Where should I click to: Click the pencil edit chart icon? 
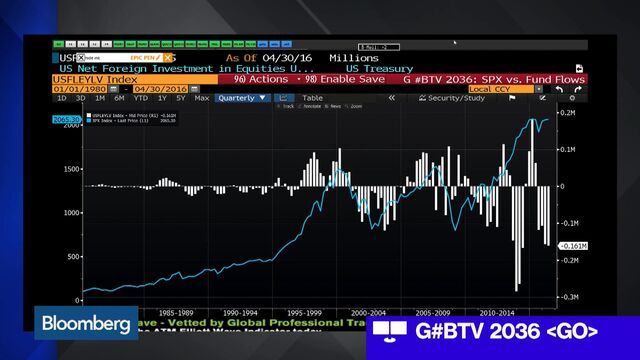coord(542,98)
